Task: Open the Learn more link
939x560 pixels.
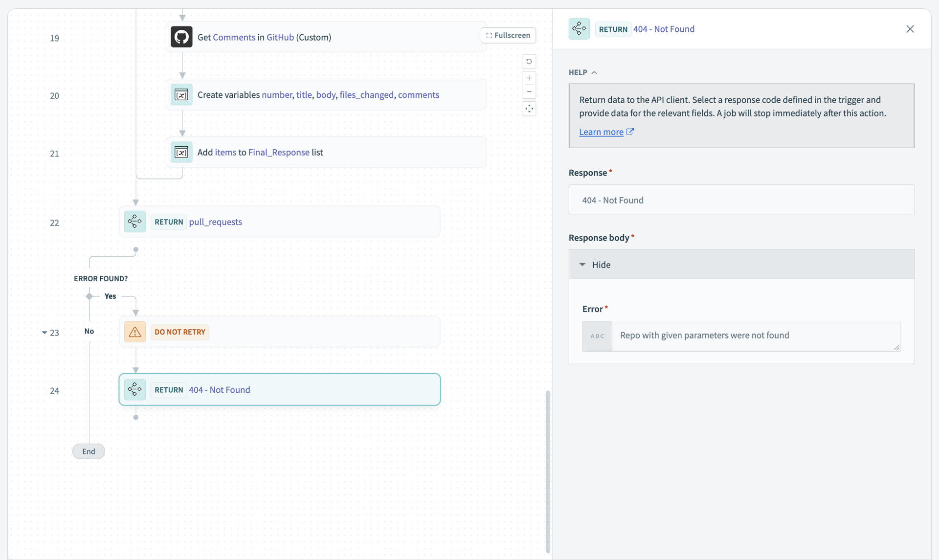Action: point(601,132)
